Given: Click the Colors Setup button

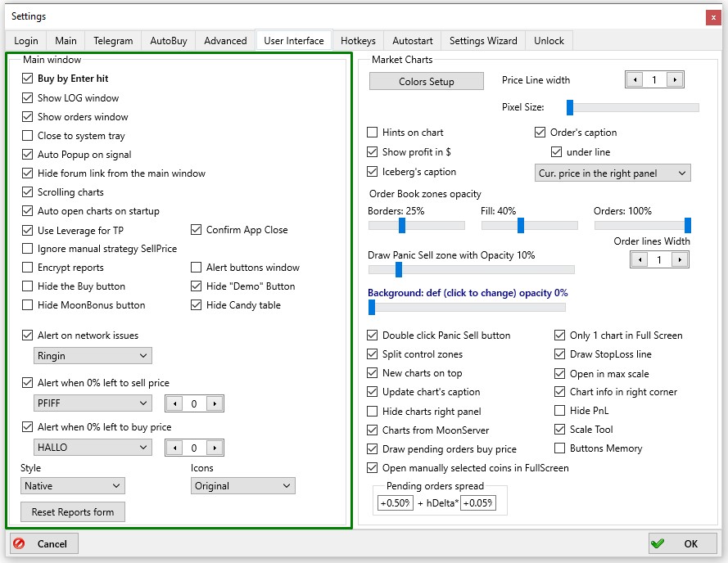Looking at the screenshot, I should coord(426,81).
